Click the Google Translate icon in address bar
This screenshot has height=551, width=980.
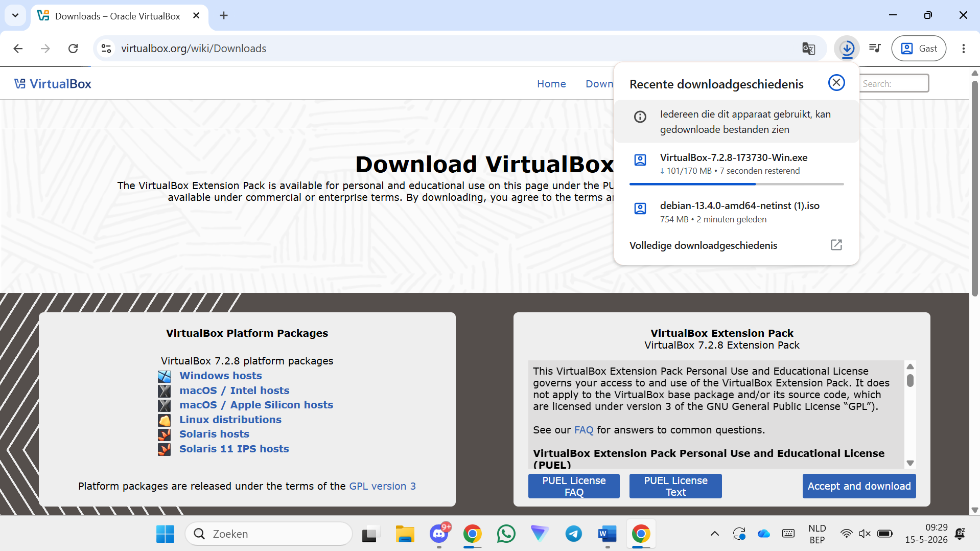click(x=808, y=49)
